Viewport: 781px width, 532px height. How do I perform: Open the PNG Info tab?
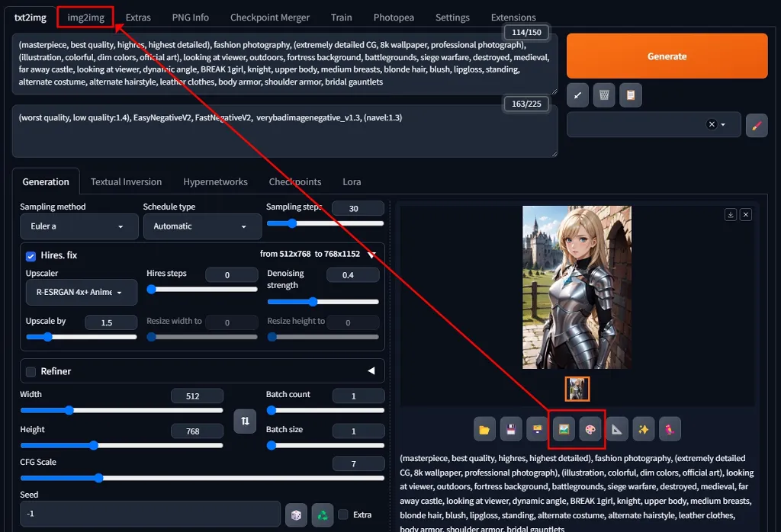click(190, 18)
